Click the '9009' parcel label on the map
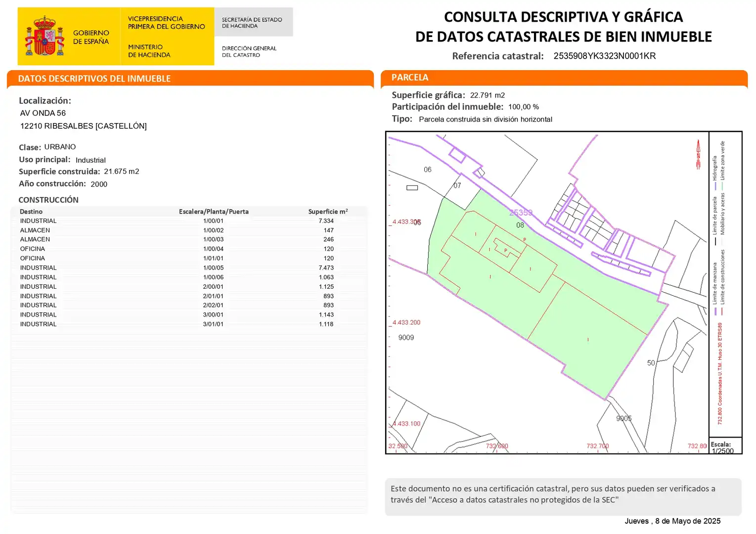The image size is (756, 534). point(406,338)
